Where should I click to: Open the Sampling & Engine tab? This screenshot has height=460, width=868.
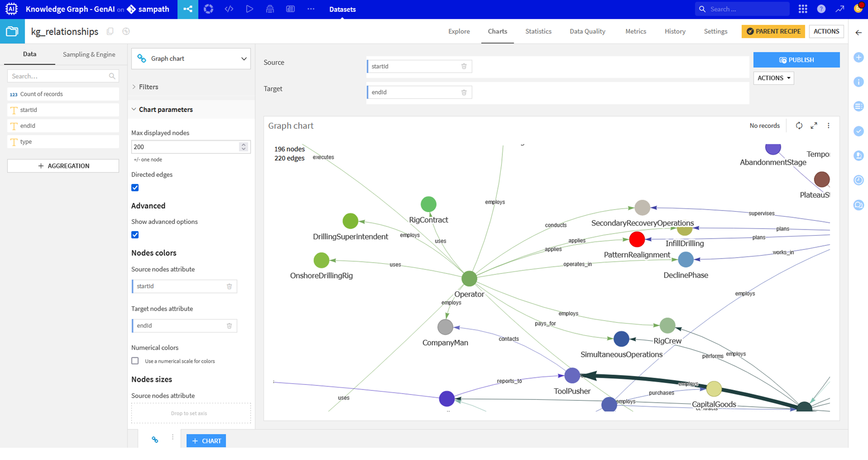click(89, 55)
